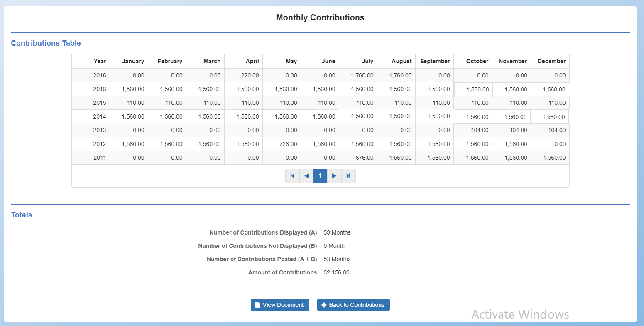Screen dimensions: 644x326
Task: Go to the first page of contributions
Action: 292,176
